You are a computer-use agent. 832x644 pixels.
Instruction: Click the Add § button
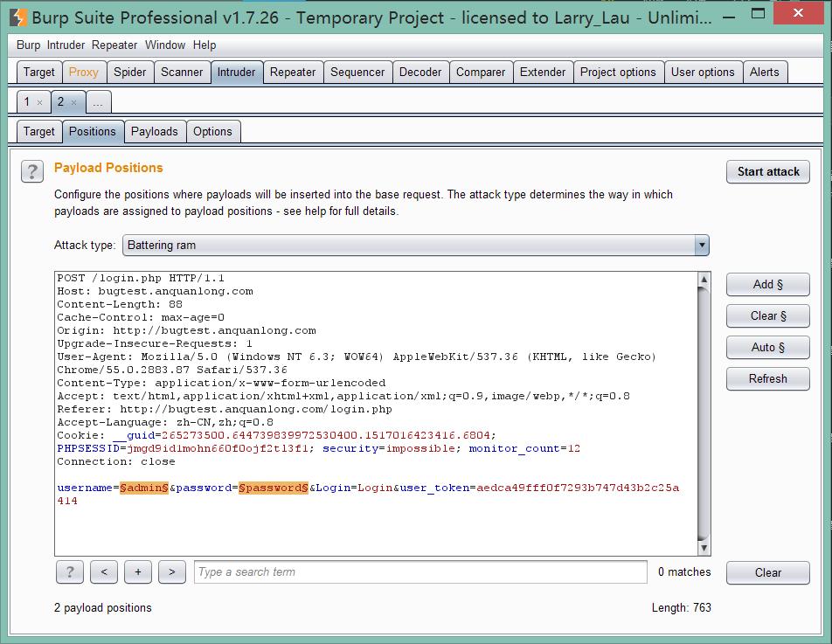[767, 285]
